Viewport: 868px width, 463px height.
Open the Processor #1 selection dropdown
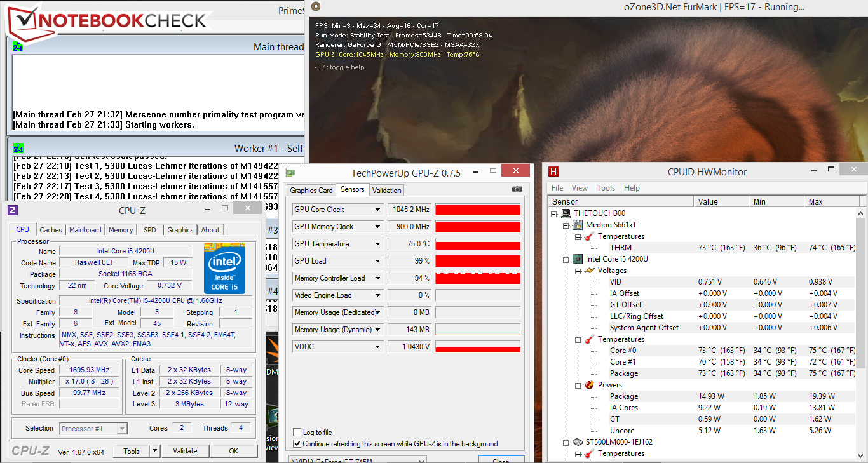click(x=122, y=429)
